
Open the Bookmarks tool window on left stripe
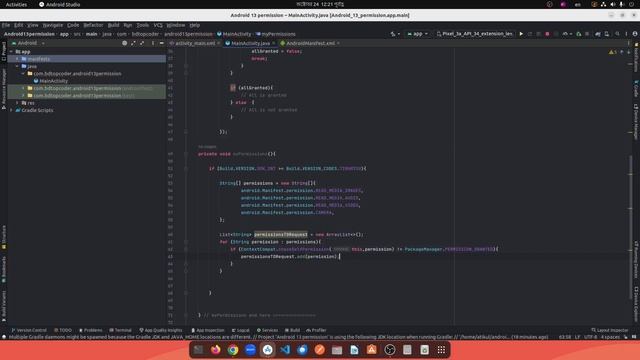click(4, 270)
